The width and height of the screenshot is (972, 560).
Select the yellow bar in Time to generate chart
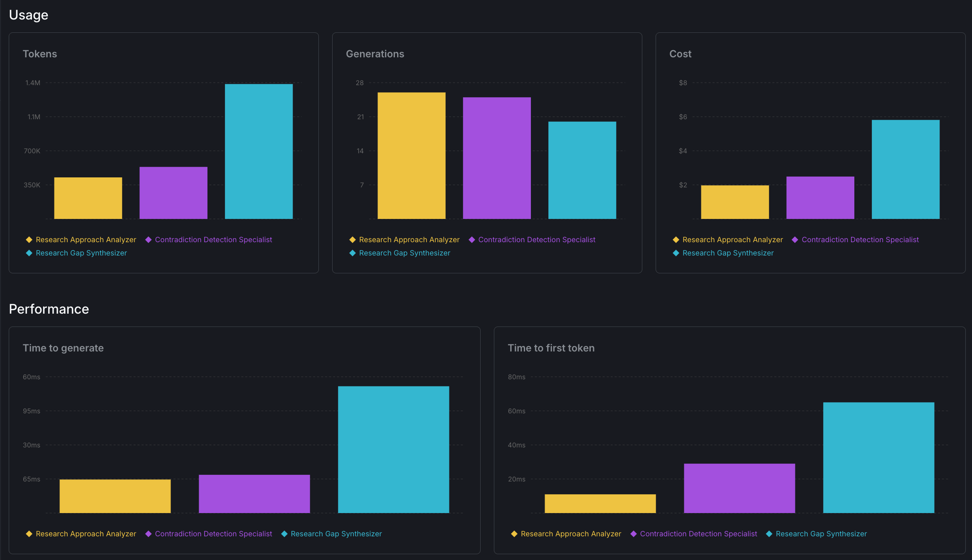pos(115,496)
